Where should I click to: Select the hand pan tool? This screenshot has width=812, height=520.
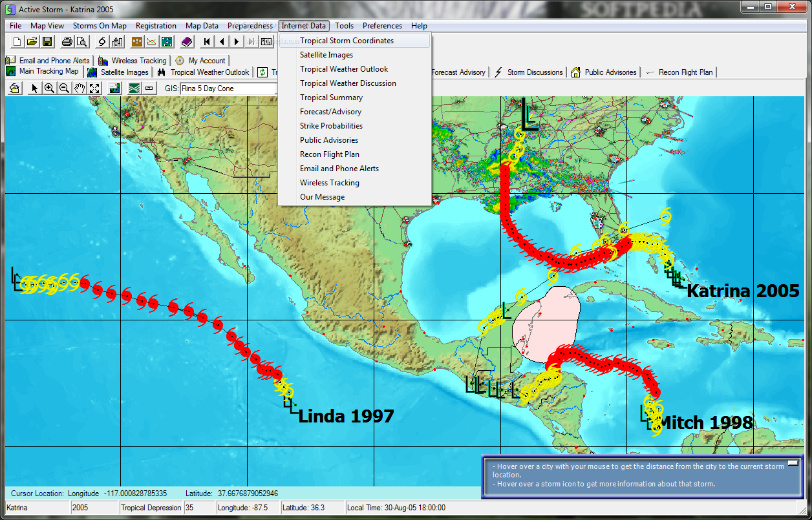(80, 88)
